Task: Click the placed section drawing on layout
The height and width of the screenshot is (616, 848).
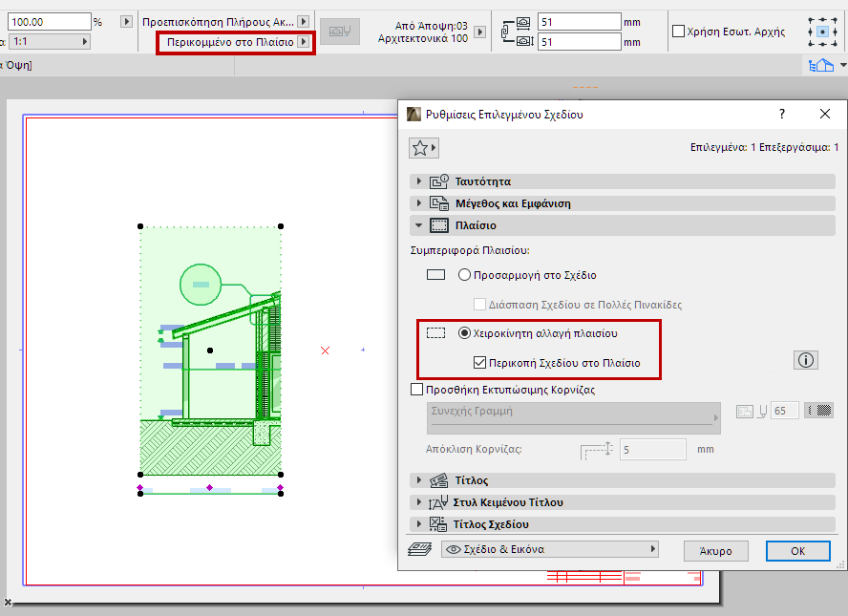Action: click(x=210, y=350)
